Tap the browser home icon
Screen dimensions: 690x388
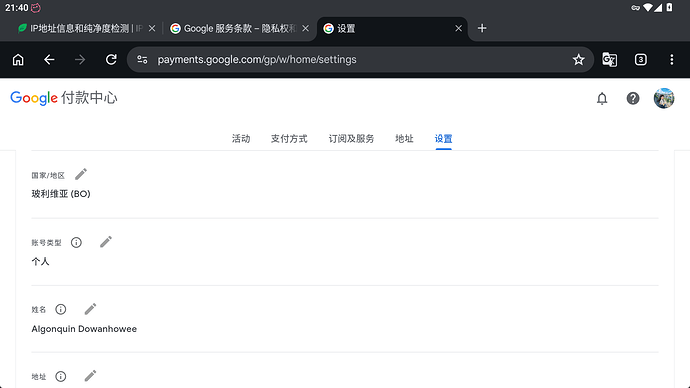pos(18,59)
